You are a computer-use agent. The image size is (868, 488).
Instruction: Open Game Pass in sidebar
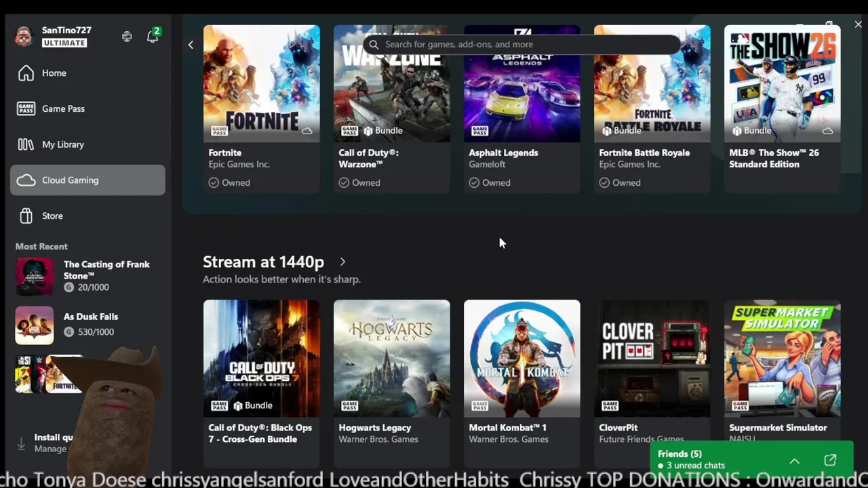tap(87, 108)
